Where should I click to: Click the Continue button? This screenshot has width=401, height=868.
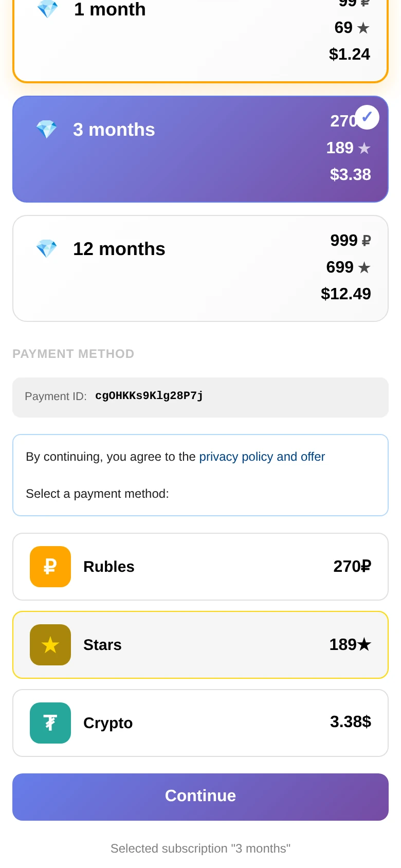[200, 797]
